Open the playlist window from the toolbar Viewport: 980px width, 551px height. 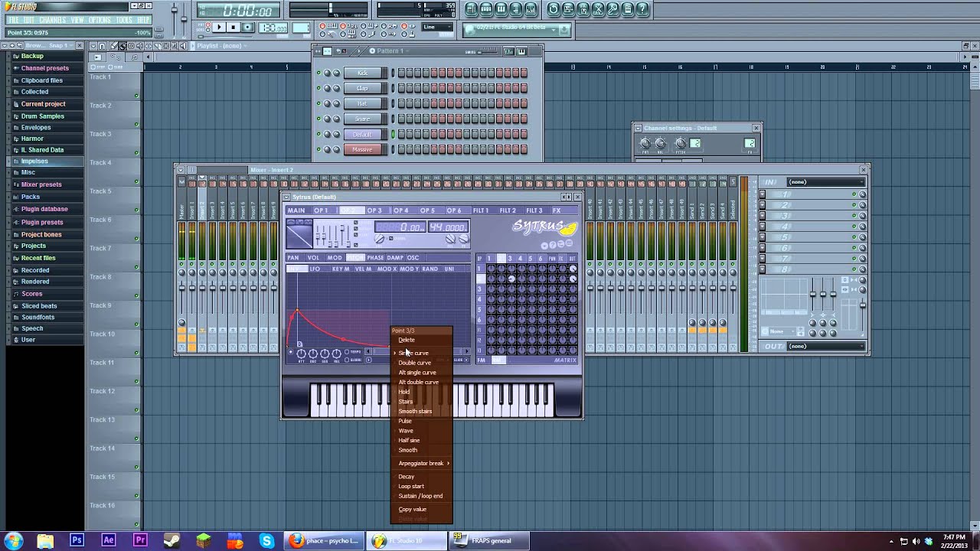[471, 9]
